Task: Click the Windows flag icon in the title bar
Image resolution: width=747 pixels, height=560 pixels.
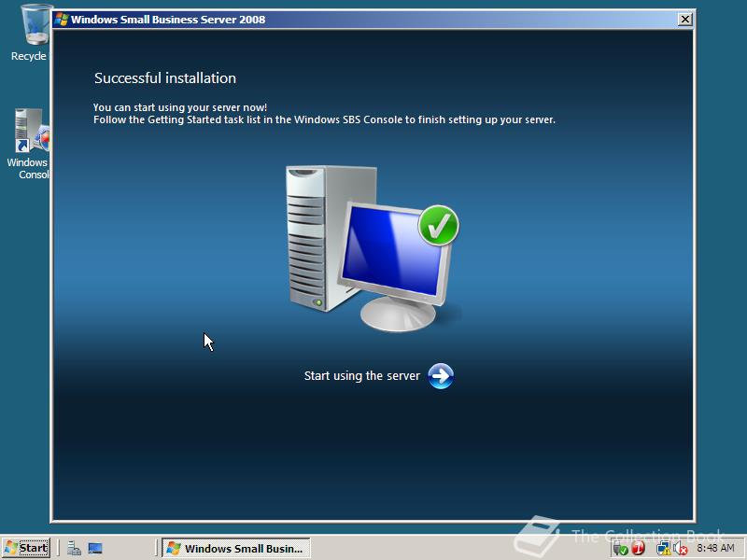Action: [x=62, y=19]
